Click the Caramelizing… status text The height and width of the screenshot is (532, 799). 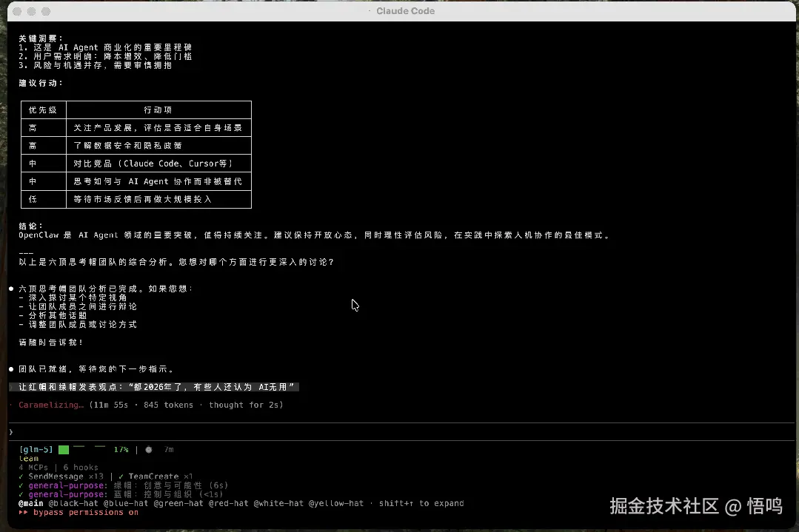point(51,405)
